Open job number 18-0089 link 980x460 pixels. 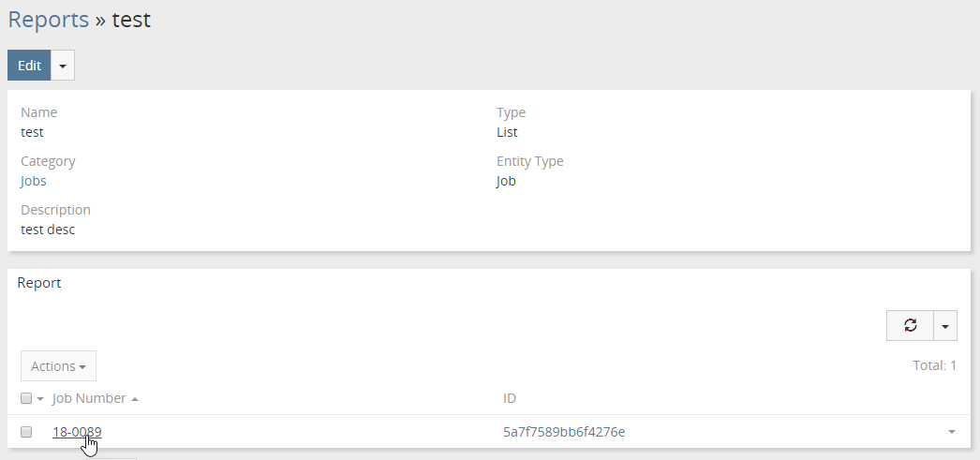pos(77,432)
